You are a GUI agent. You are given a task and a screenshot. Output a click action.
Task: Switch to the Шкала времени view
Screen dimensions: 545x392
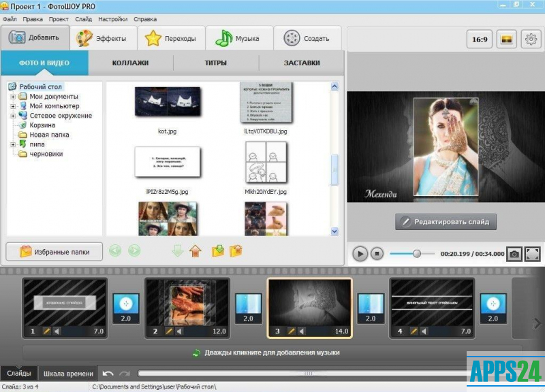tap(68, 374)
